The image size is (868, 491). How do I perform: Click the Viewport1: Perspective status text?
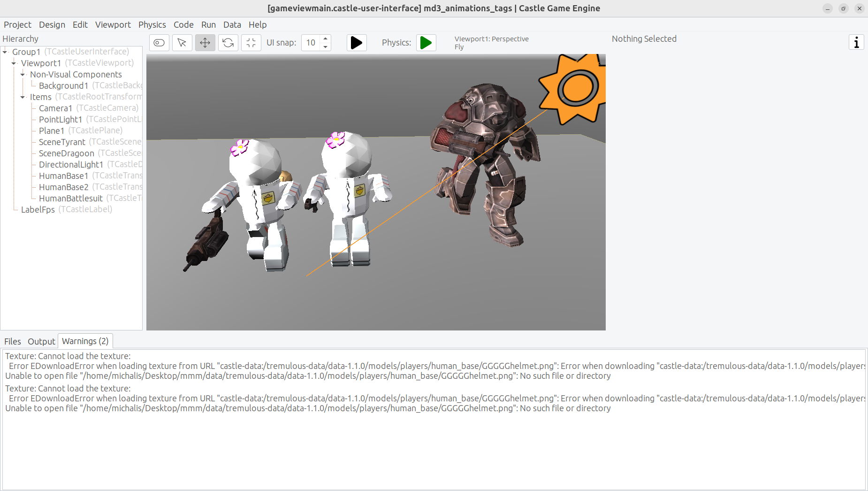(x=491, y=39)
